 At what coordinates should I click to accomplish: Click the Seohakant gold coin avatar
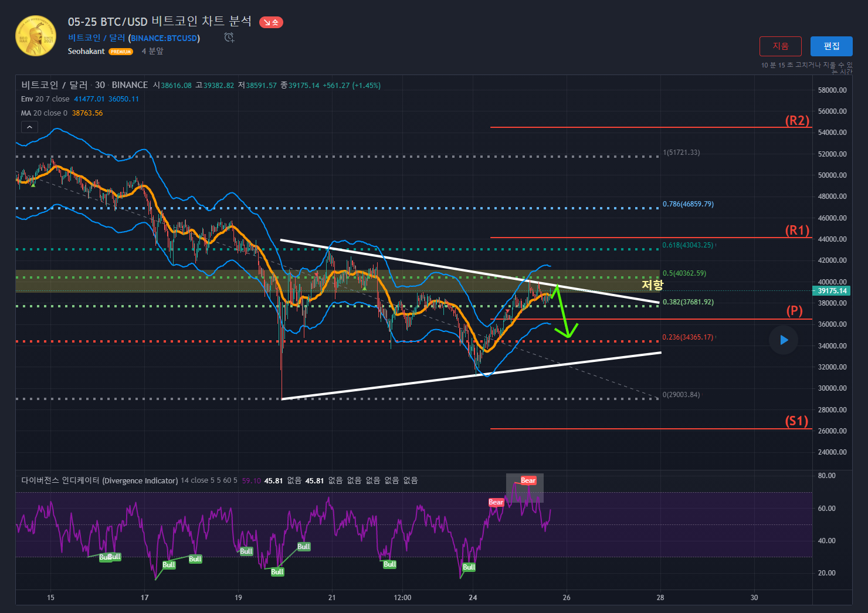[x=36, y=36]
